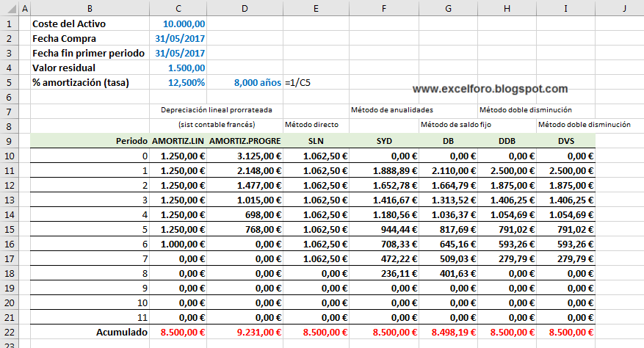
Task: Click the Método de anualidades label
Action: [392, 109]
